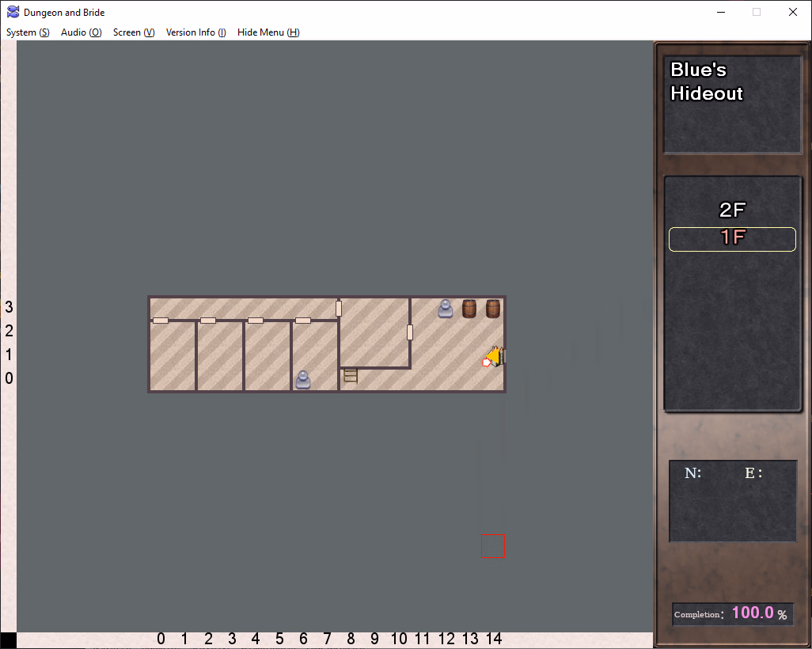Click the NPC figure beside the barrels
The height and width of the screenshot is (649, 812).
click(x=446, y=309)
